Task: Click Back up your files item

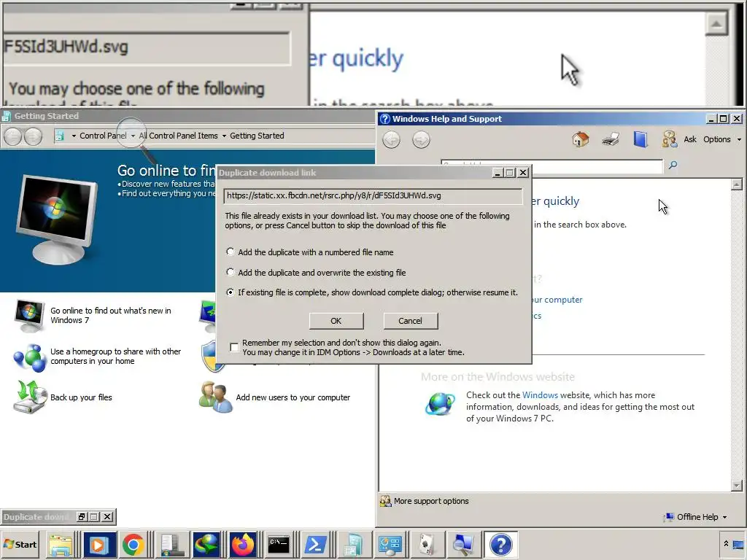Action: click(81, 397)
